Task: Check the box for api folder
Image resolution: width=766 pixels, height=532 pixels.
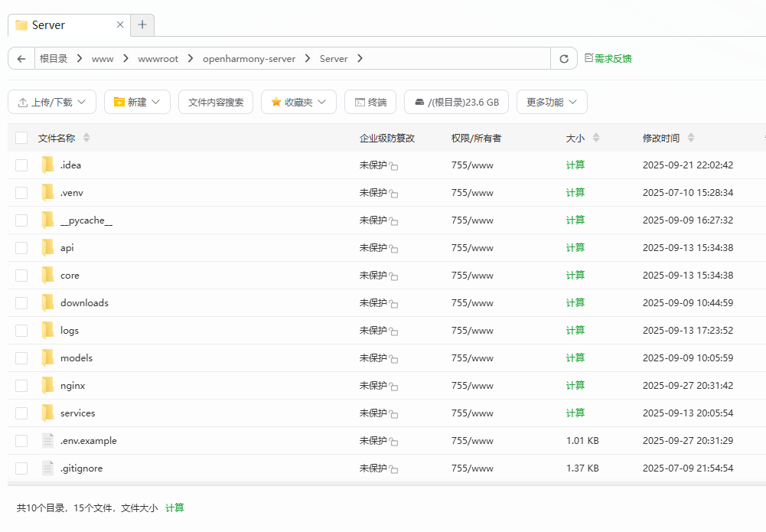Action: click(x=21, y=248)
